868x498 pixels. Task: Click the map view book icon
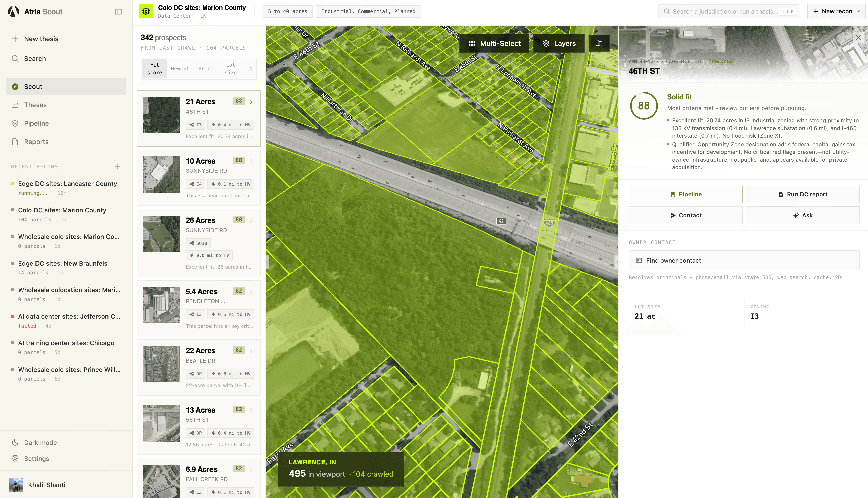[599, 44]
